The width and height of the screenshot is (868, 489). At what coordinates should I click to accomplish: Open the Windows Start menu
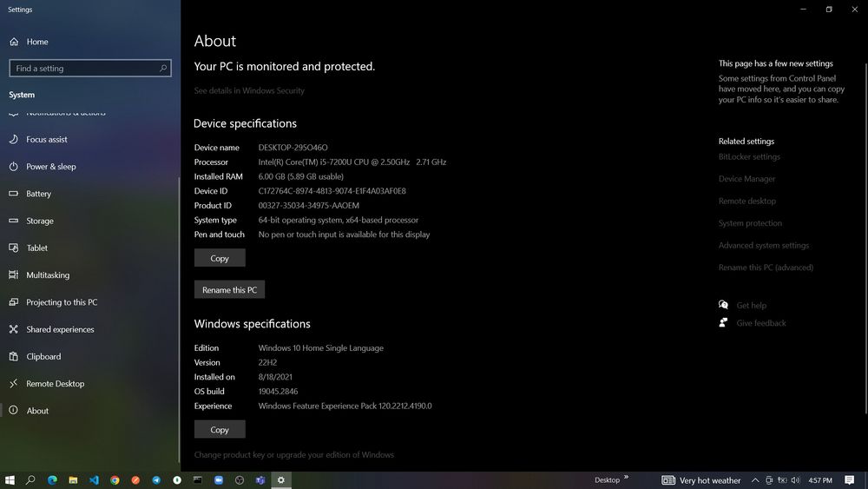click(x=10, y=480)
